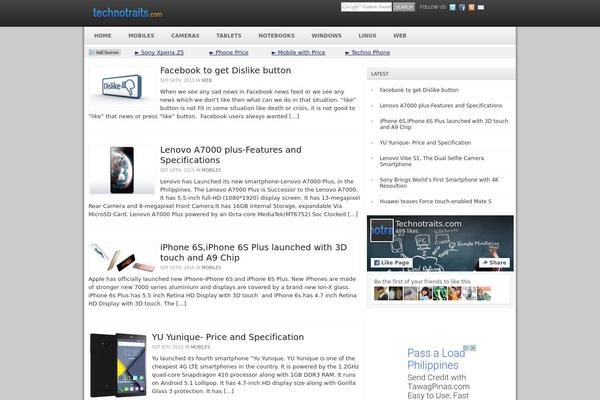Screen dimensions: 600x400
Task: Click the AdChoices badge
Action: click(104, 52)
